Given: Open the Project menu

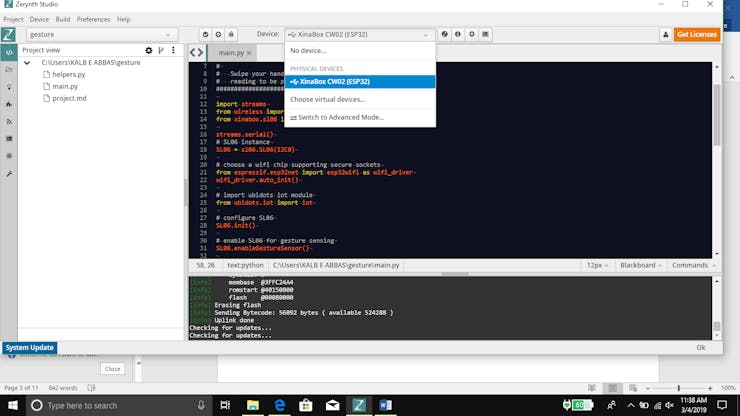Looking at the screenshot, I should point(13,19).
